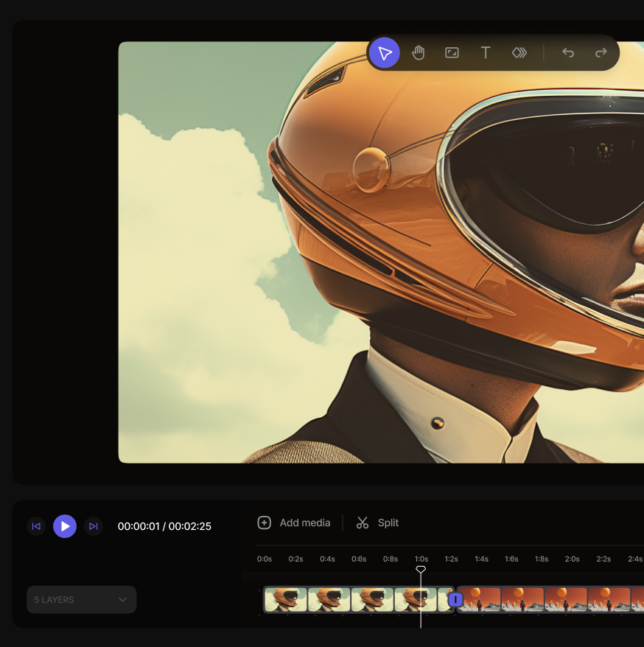Select the arrow selection tool
The height and width of the screenshot is (647, 644).
tap(384, 52)
